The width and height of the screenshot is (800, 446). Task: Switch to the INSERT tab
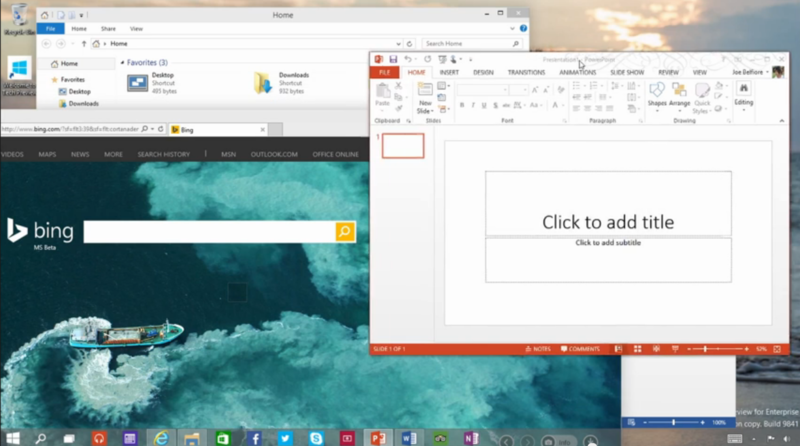449,72
